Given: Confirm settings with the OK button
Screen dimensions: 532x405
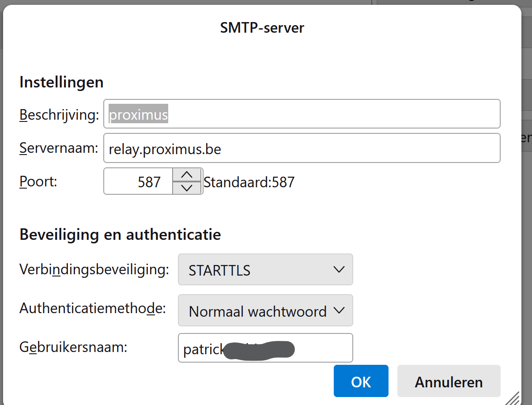Looking at the screenshot, I should click(361, 381).
